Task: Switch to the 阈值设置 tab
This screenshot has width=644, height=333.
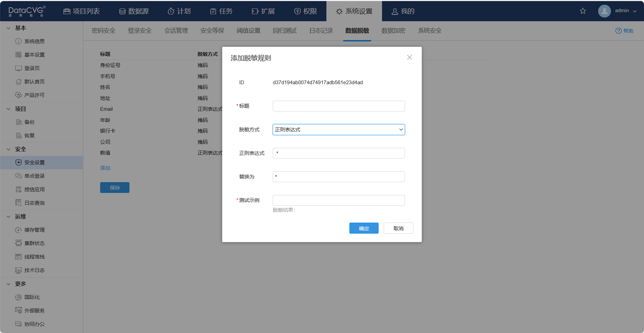Action: 248,31
